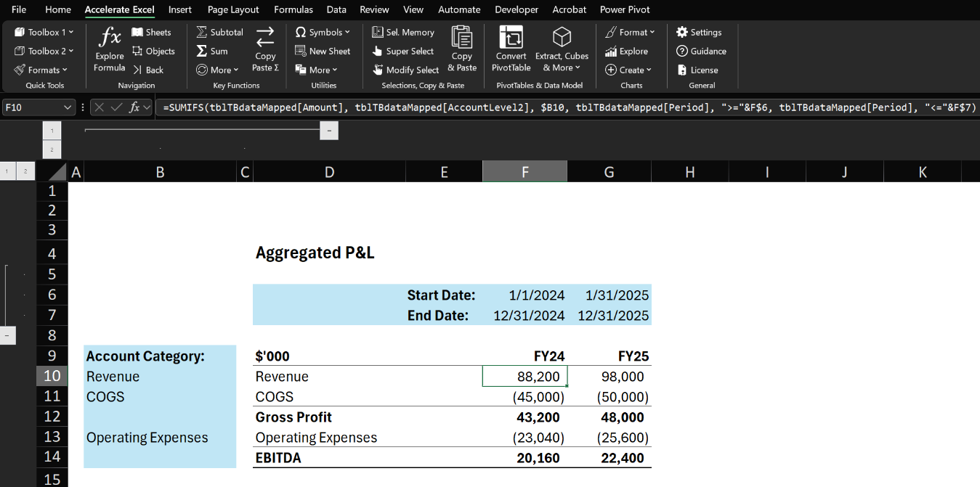The image size is (980, 487).
Task: Click outline level 2 row button
Action: tap(25, 171)
